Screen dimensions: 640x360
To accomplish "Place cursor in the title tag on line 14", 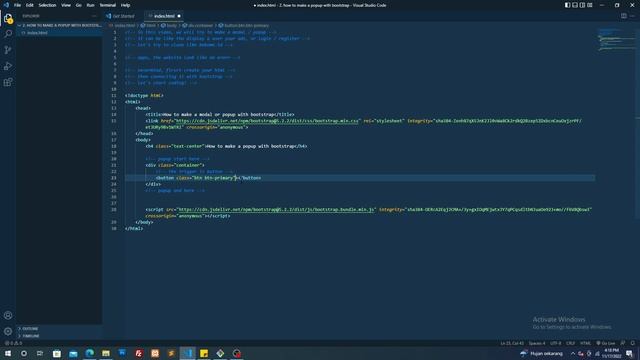I will pos(220,115).
